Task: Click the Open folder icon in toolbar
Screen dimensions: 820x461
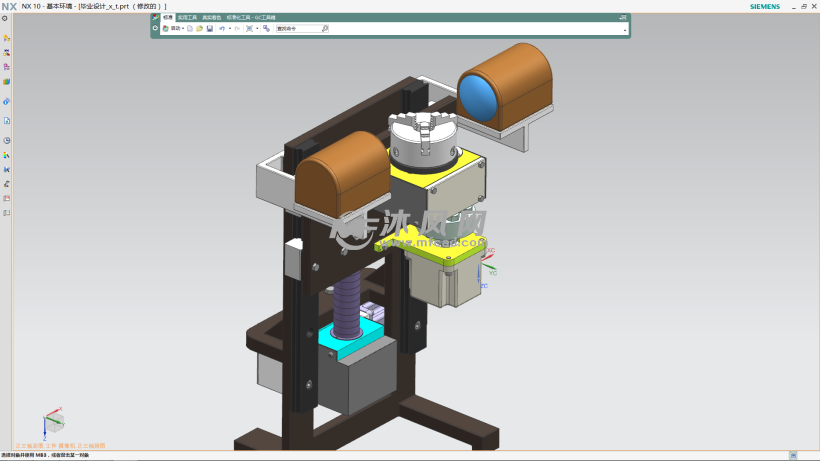Action: pos(199,29)
